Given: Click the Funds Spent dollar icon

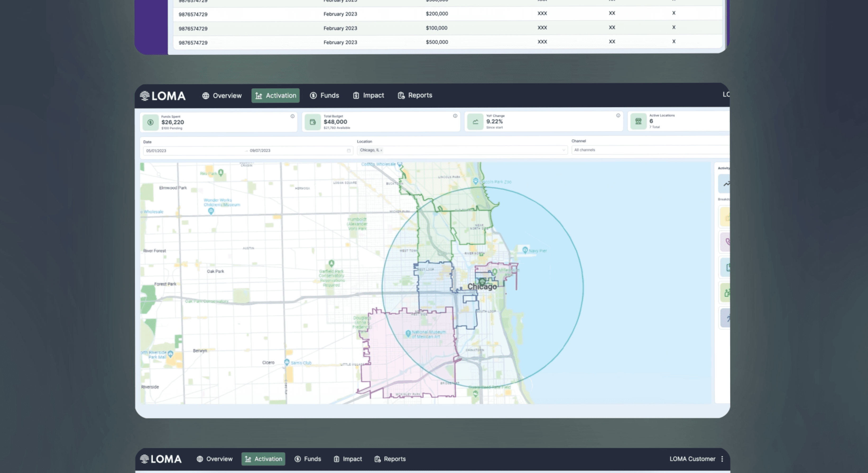Looking at the screenshot, I should pos(150,122).
